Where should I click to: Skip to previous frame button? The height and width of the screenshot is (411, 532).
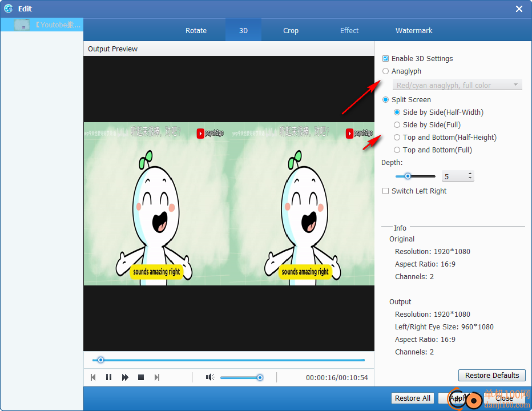coord(93,377)
